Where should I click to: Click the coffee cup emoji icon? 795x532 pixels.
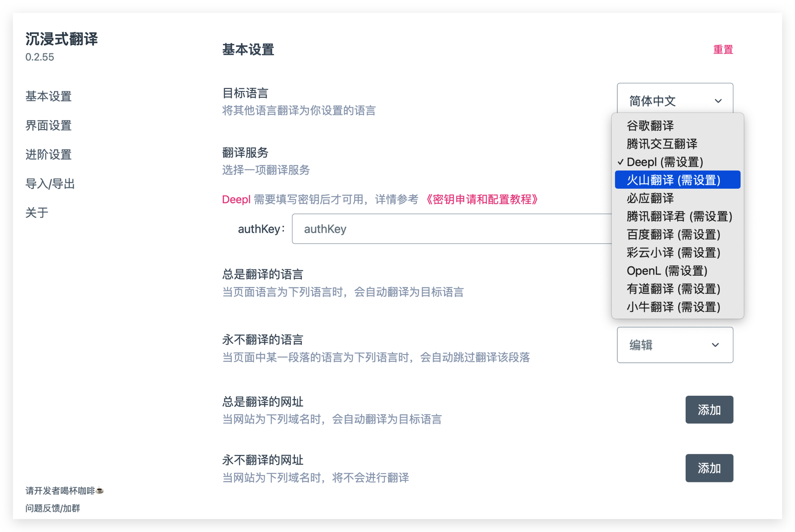pyautogui.click(x=100, y=491)
